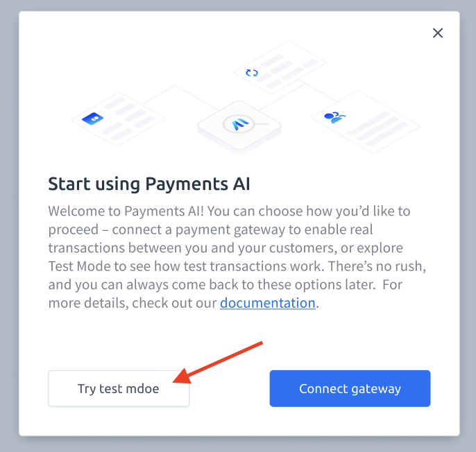Click the gray placeholder rows beside sync icon
The image size is (476, 452).
click(x=285, y=71)
